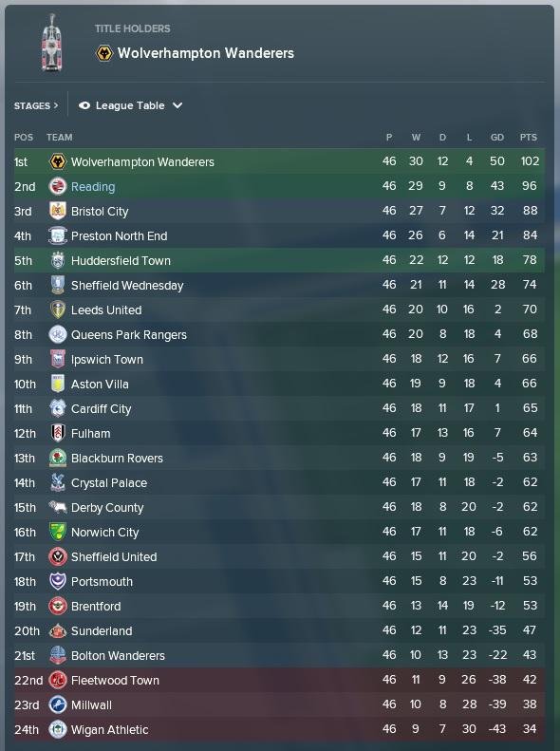Expand the Stages menu

coord(36,105)
